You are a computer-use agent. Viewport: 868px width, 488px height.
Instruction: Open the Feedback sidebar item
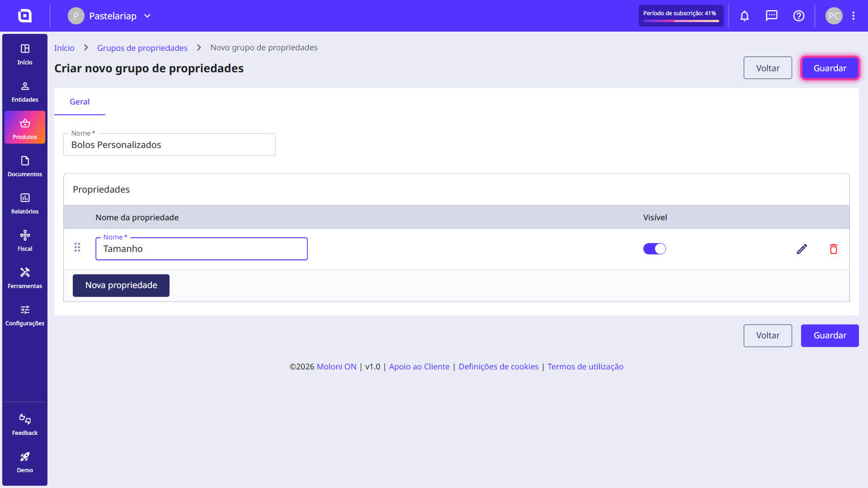tap(25, 425)
